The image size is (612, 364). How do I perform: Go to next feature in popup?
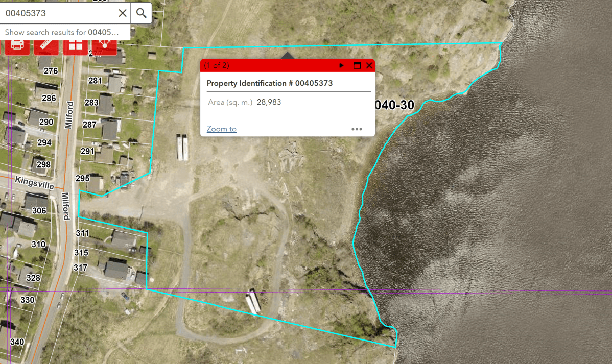(342, 65)
